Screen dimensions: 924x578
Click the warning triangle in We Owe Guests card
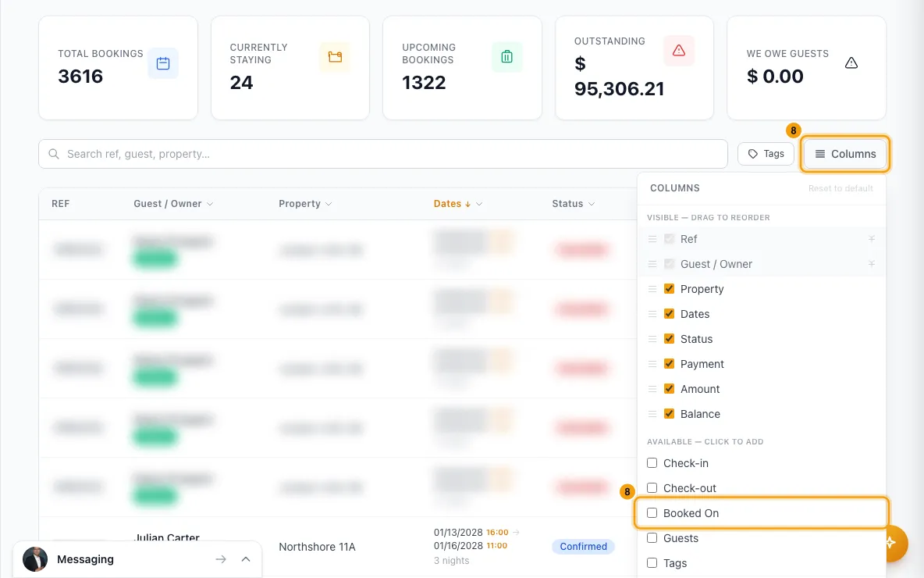(851, 63)
